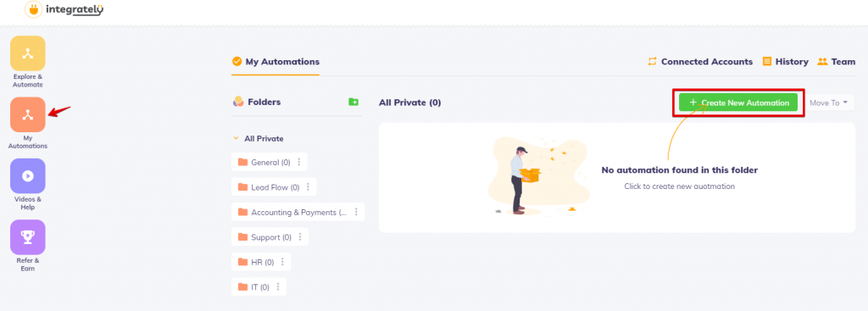This screenshot has width=868, height=311.
Task: Open the three-dot menu beside HR folder
Action: click(x=283, y=262)
